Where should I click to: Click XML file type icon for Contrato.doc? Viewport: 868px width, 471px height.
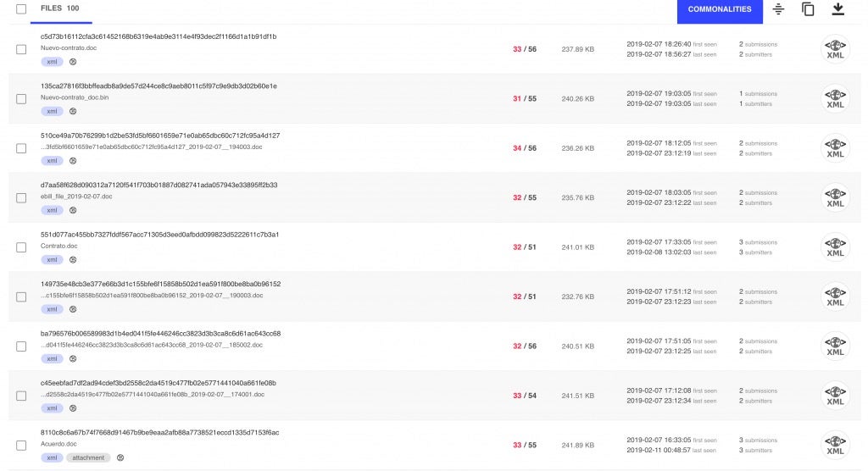(x=835, y=247)
